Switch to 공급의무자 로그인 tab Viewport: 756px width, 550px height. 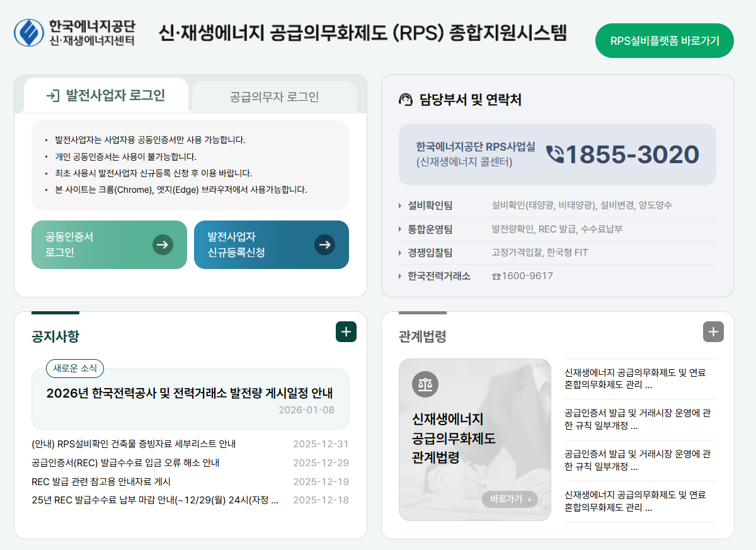pyautogui.click(x=275, y=97)
